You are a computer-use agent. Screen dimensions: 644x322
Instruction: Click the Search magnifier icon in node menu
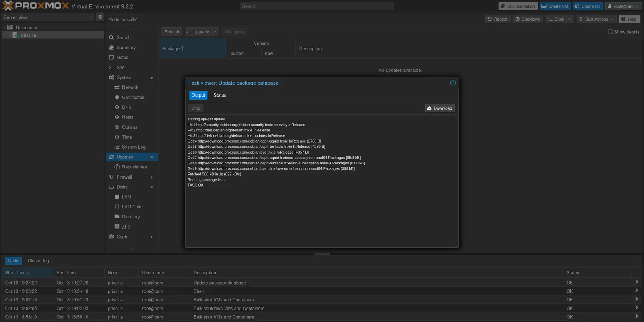point(111,37)
